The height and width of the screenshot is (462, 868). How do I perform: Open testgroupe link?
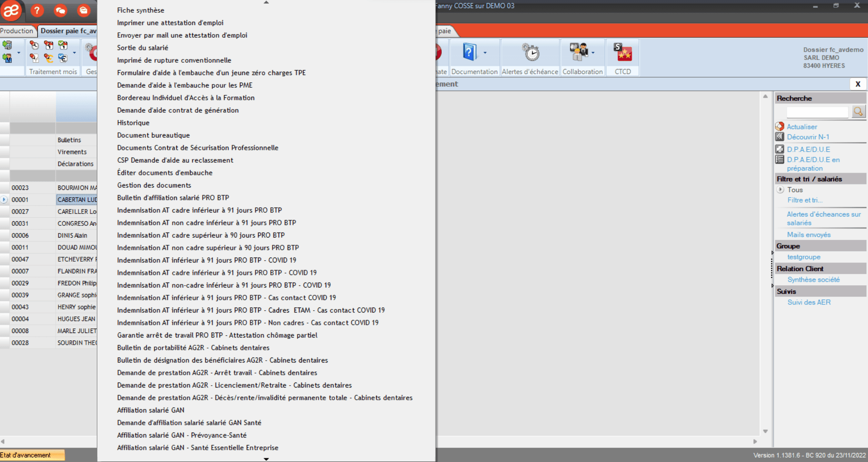(804, 257)
